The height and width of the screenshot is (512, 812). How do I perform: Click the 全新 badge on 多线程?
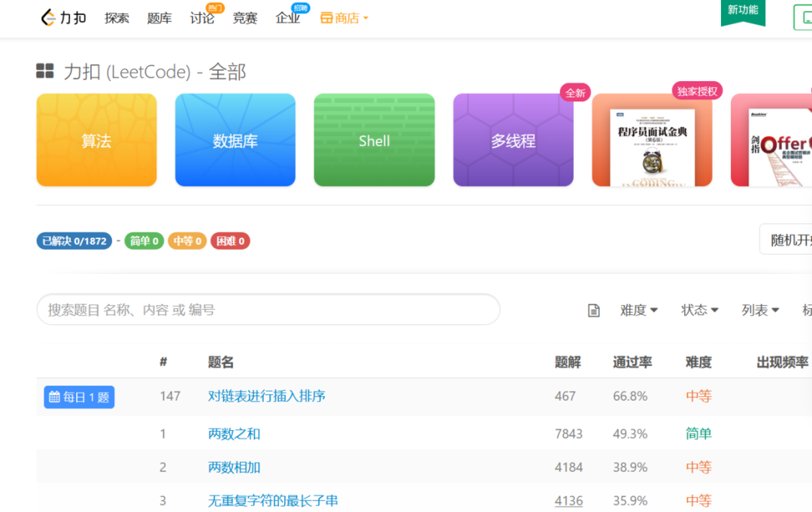point(575,92)
